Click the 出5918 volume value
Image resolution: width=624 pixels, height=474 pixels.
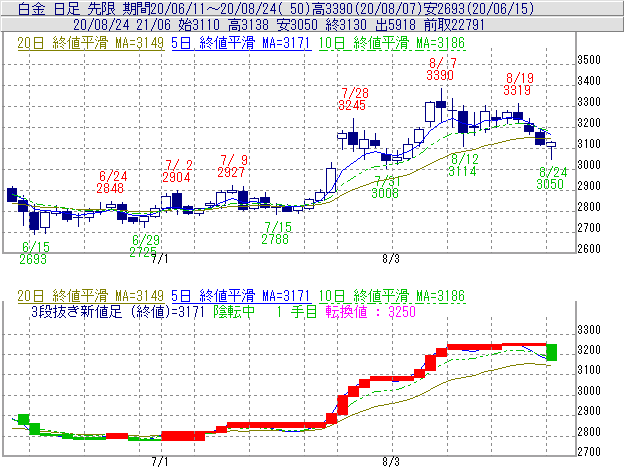(395, 25)
